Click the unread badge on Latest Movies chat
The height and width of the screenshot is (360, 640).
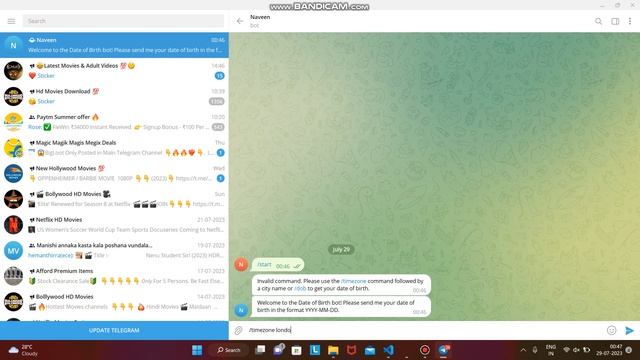(x=220, y=76)
